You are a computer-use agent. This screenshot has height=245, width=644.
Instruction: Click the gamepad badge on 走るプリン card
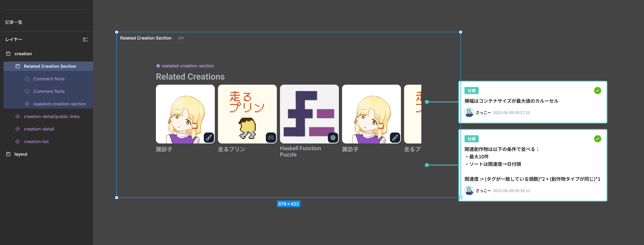(271, 138)
